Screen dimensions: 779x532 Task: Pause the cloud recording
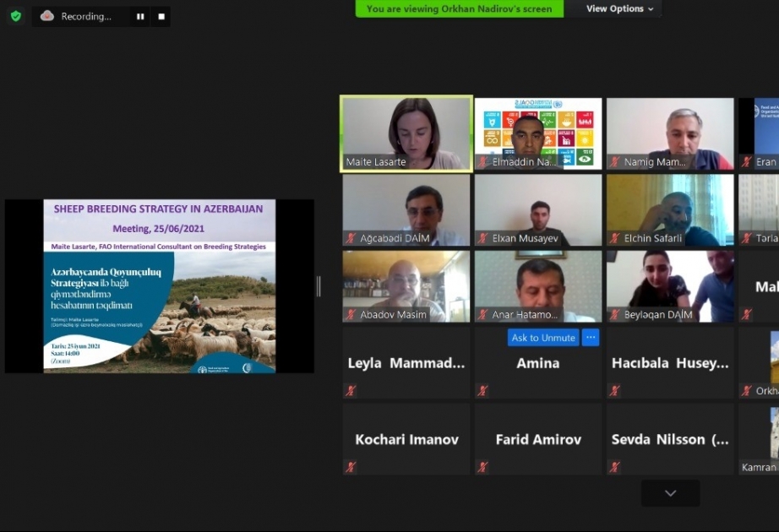tap(140, 16)
